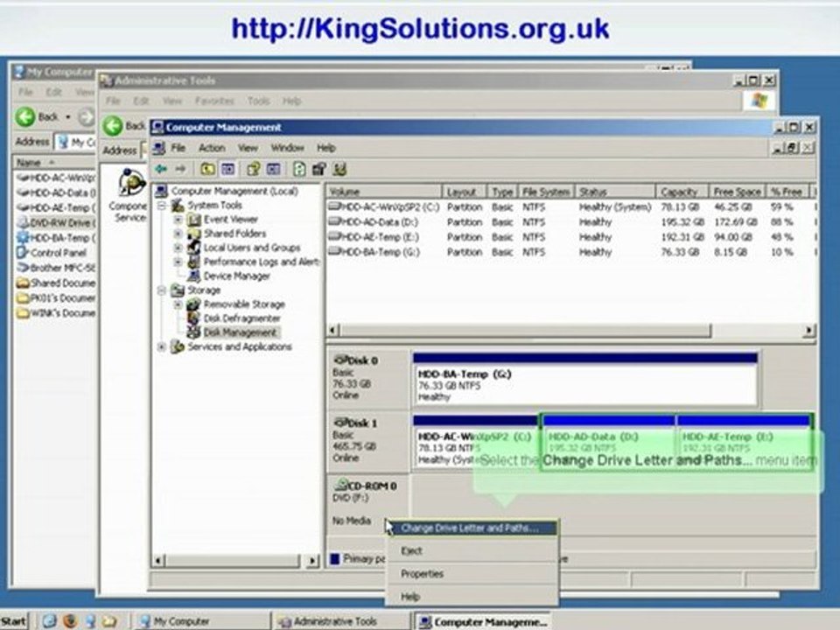Select HDD-AD-Data (D:) volume row
The image size is (840, 630).
coord(570,221)
